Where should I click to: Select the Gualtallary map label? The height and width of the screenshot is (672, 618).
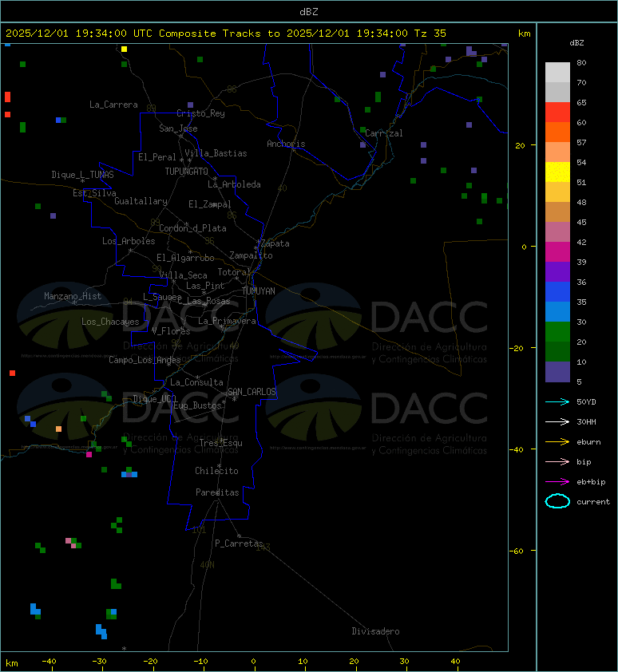click(x=141, y=201)
